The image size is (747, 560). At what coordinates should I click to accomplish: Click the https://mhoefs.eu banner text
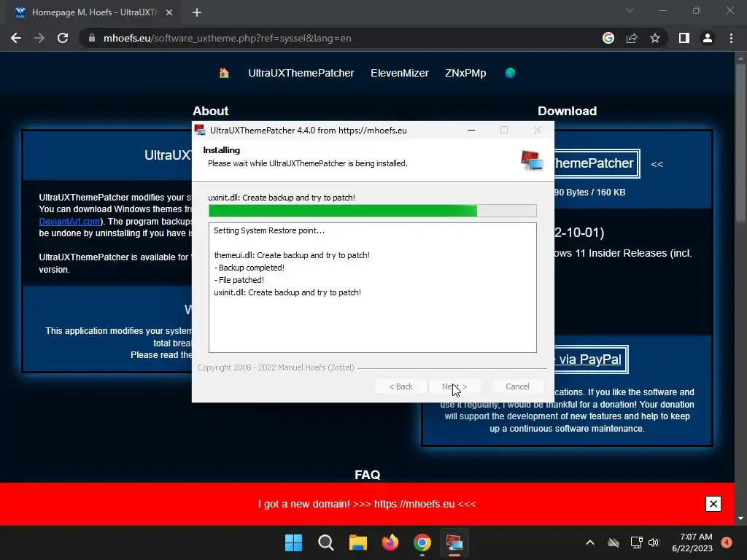414,504
